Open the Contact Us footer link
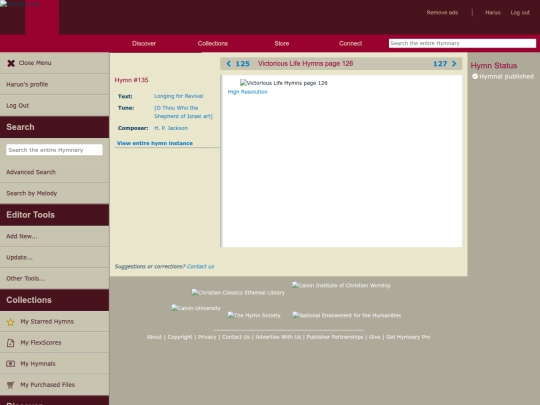 pyautogui.click(x=236, y=337)
